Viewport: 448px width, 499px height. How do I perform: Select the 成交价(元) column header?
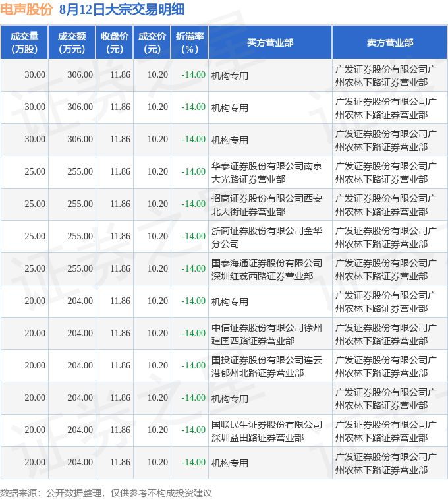pyautogui.click(x=152, y=43)
